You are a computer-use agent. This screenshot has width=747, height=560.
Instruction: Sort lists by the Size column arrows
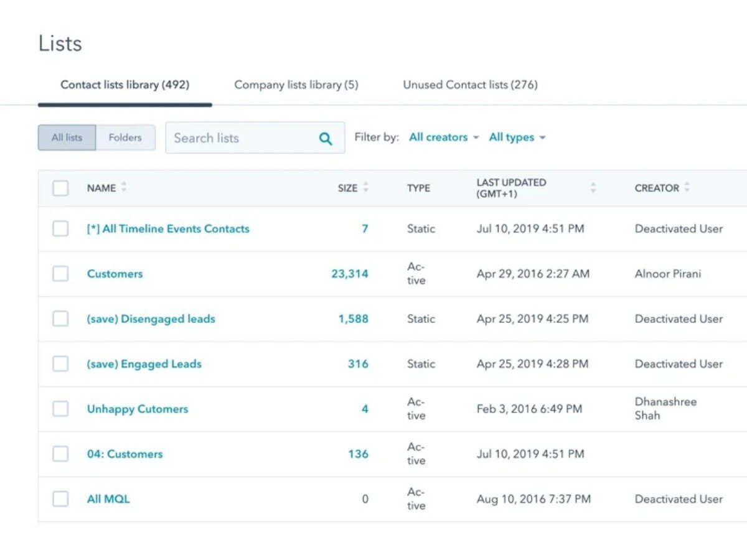[365, 187]
